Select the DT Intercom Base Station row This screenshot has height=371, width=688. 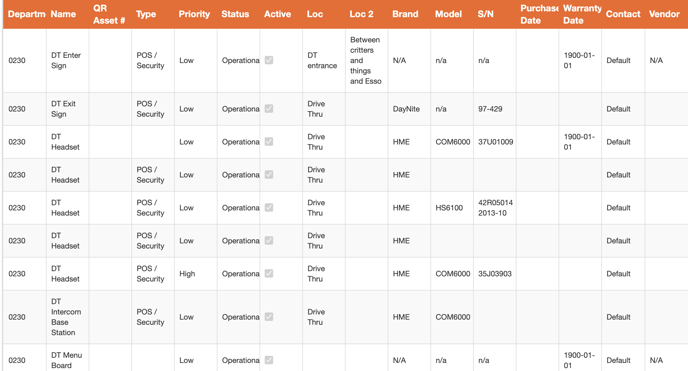tap(345, 317)
